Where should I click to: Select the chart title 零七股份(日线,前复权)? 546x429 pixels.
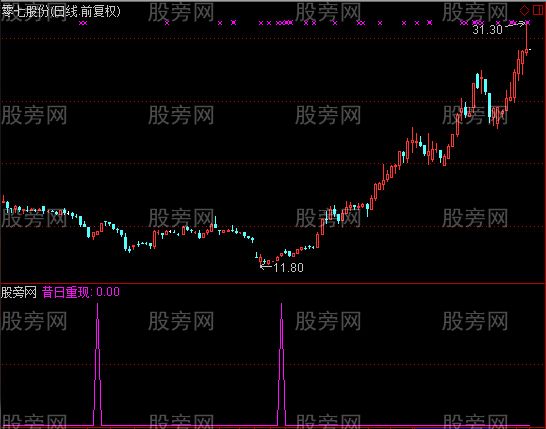(62, 11)
